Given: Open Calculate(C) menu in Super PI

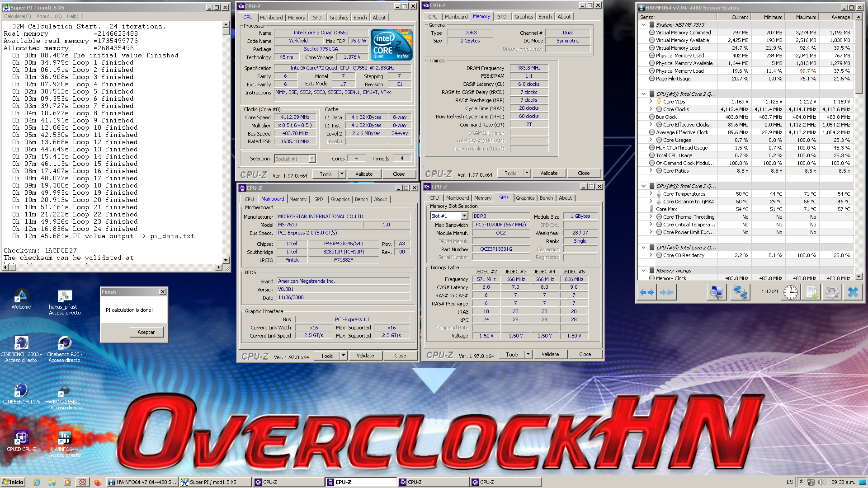Looking at the screenshot, I should coord(18,16).
